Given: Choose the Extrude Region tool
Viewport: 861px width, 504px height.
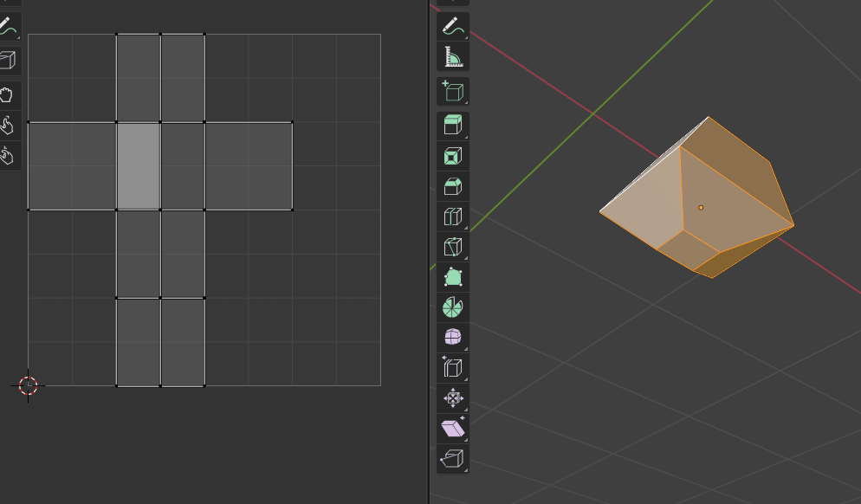Looking at the screenshot, I should coord(452,126).
